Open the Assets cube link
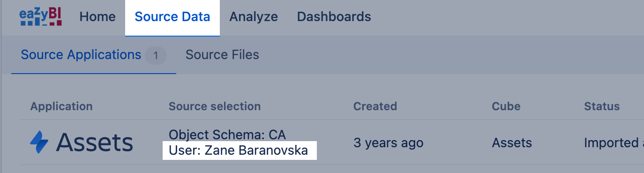Screen dimensions: 644x173 [x=512, y=143]
